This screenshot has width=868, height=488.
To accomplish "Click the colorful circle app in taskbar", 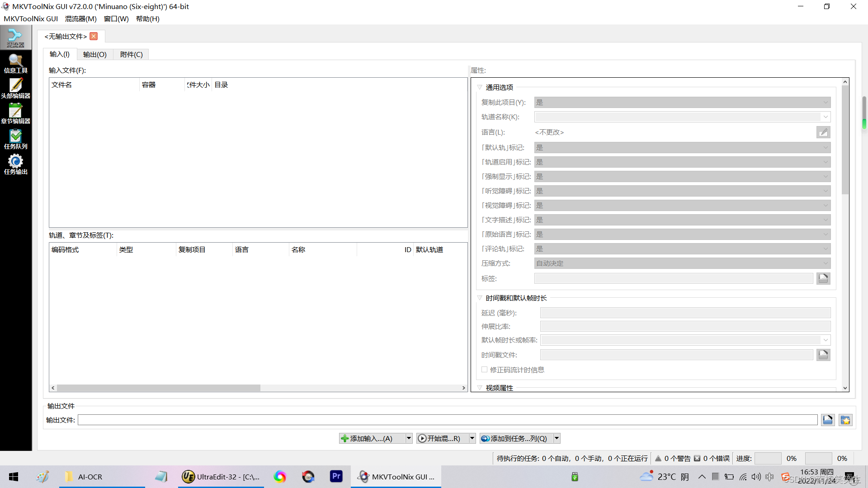I will click(x=280, y=477).
